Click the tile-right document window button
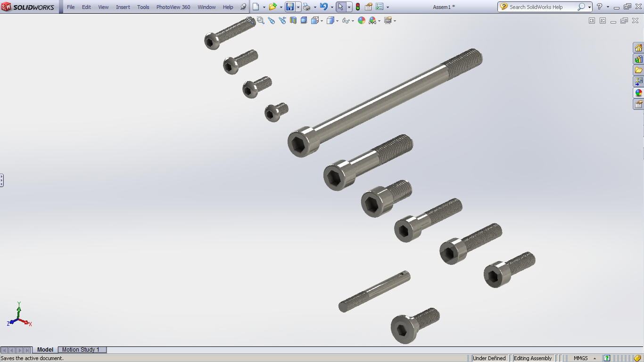Screen dimensions: 644x362 (x=603, y=20)
